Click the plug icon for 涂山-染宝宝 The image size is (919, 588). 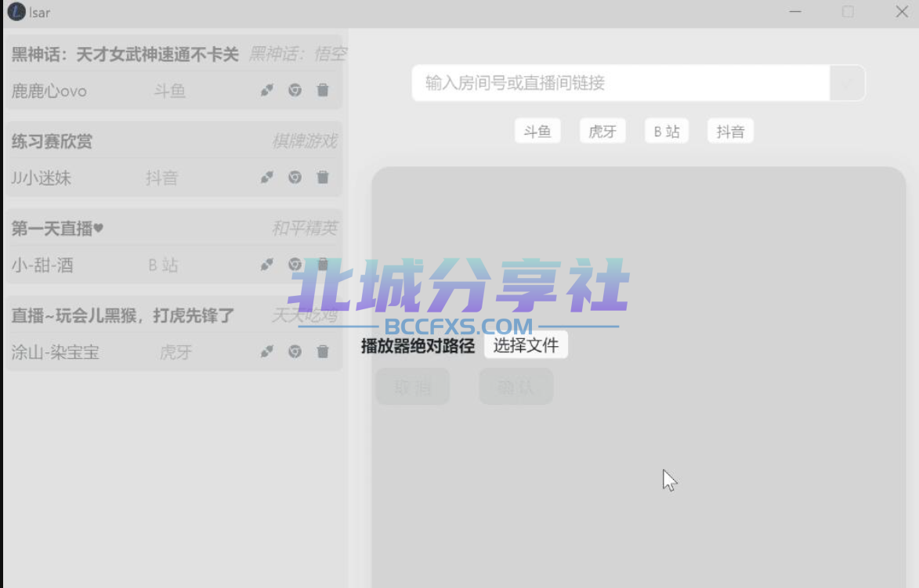coord(266,352)
